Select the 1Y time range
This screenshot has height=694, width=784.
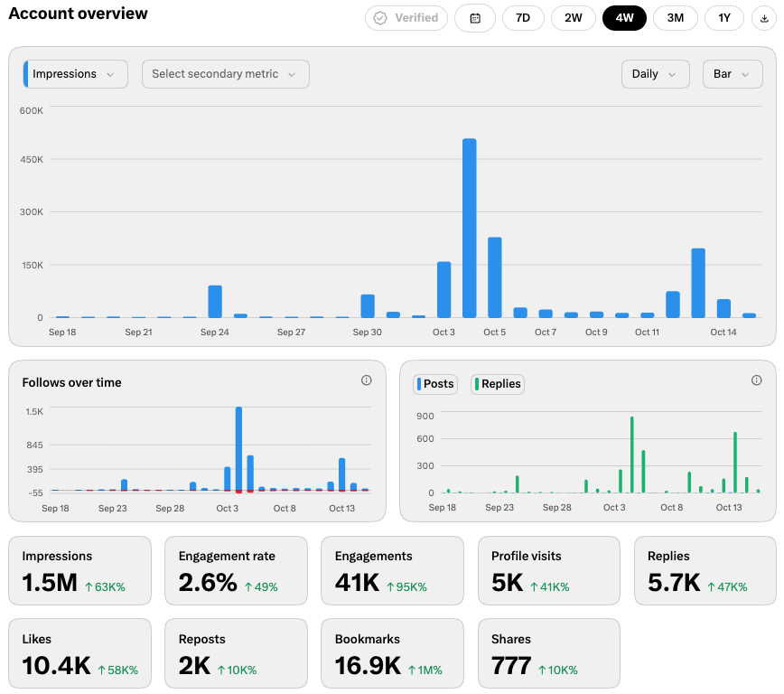[x=724, y=18]
